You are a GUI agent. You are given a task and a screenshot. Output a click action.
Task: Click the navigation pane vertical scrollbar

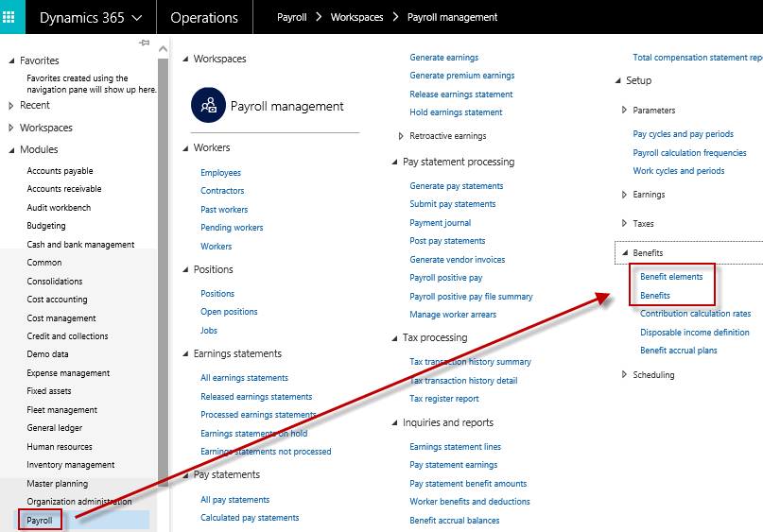[163, 272]
